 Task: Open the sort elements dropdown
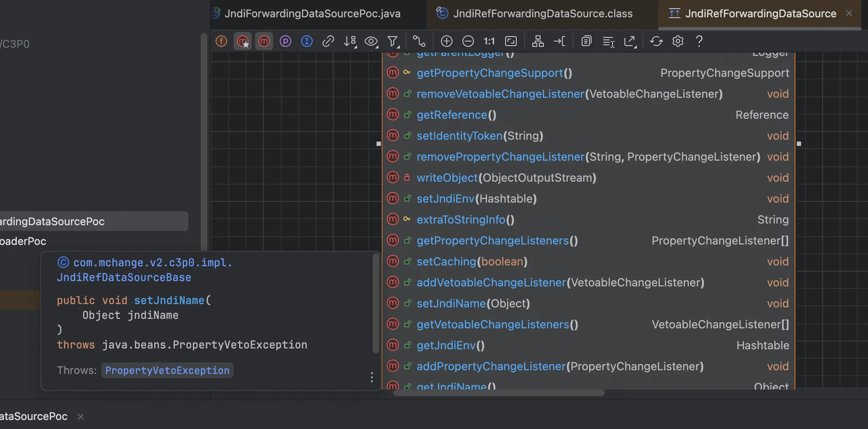click(350, 41)
